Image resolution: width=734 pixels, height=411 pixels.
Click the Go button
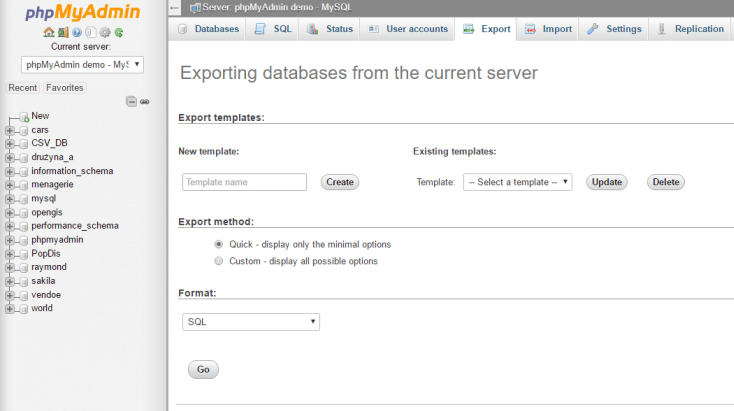pos(203,369)
